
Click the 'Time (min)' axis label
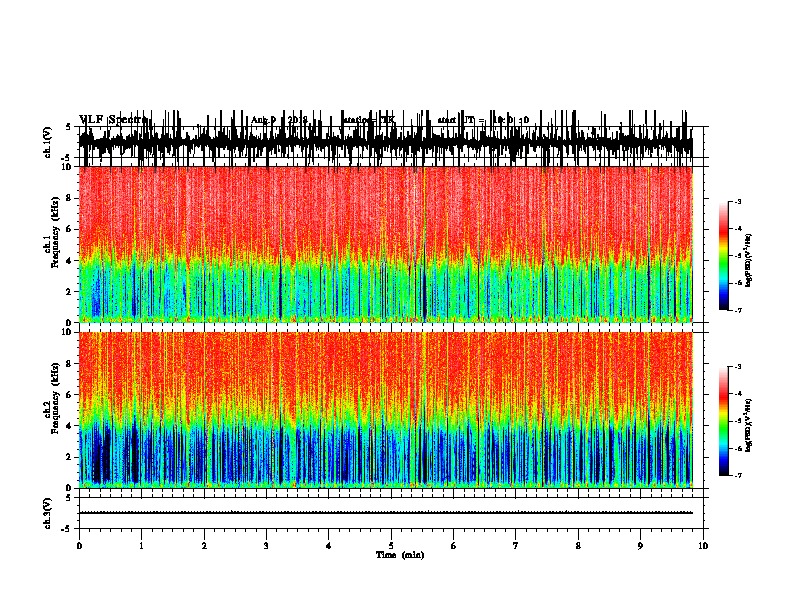400,555
